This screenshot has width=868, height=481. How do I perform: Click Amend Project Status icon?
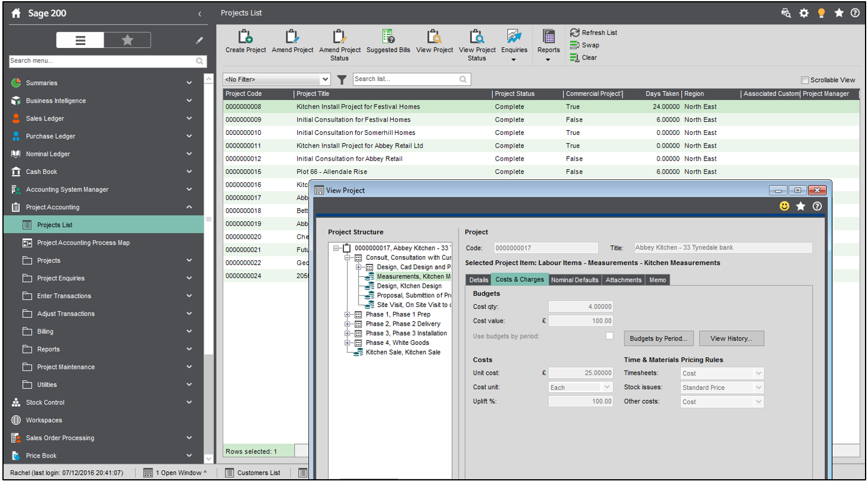(340, 37)
